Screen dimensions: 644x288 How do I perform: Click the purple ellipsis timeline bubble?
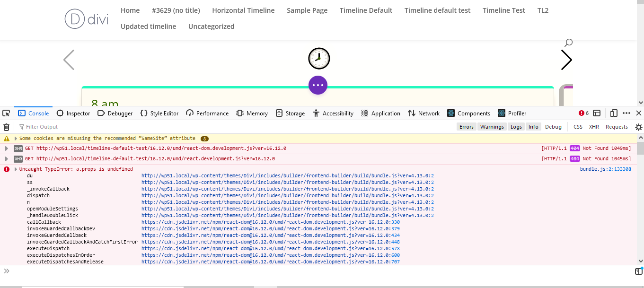point(318,85)
